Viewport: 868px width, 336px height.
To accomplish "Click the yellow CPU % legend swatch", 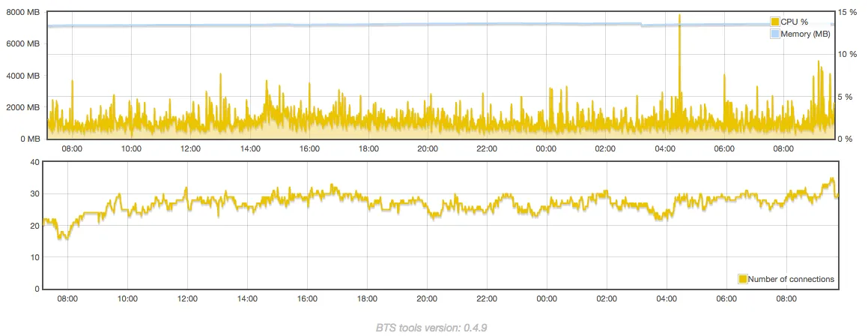I will [x=775, y=22].
